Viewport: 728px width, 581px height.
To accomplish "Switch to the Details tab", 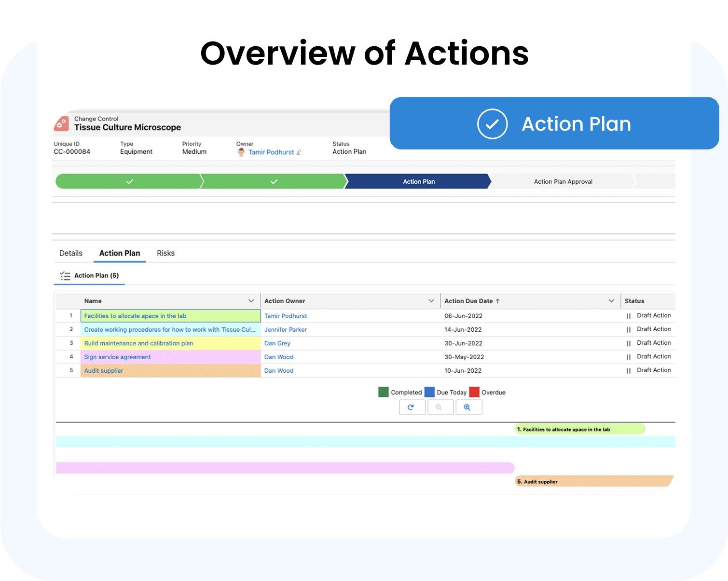I will pyautogui.click(x=71, y=253).
